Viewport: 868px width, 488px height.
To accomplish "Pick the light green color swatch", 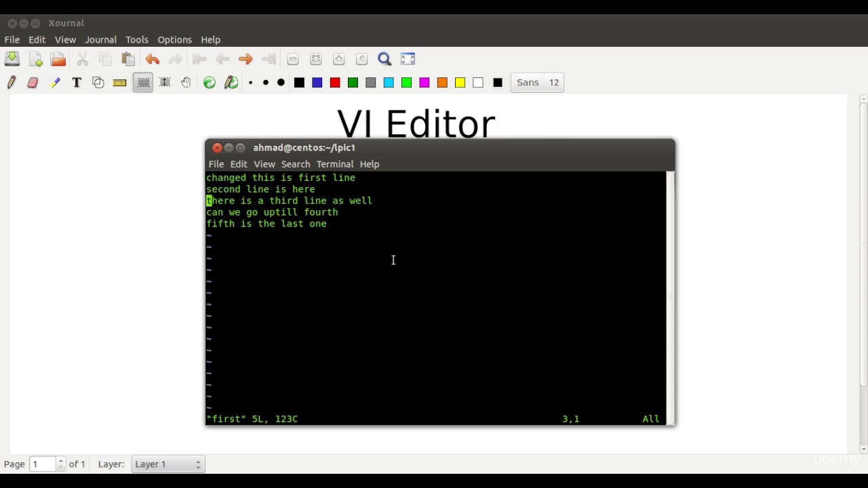I will coord(407,83).
